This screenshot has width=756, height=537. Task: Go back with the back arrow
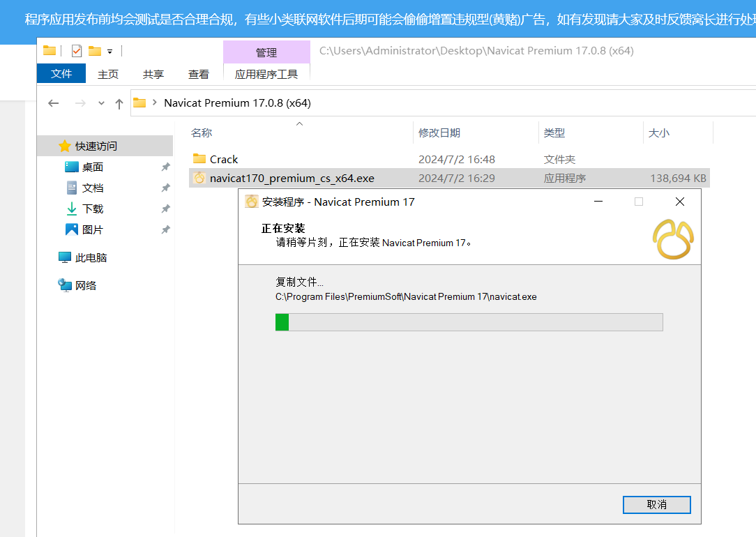(54, 103)
